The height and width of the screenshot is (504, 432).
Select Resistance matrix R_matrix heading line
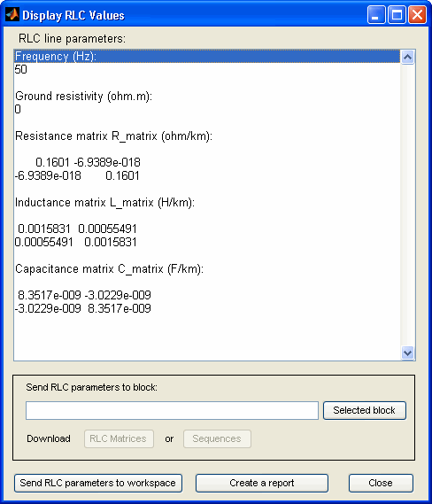pos(207,136)
